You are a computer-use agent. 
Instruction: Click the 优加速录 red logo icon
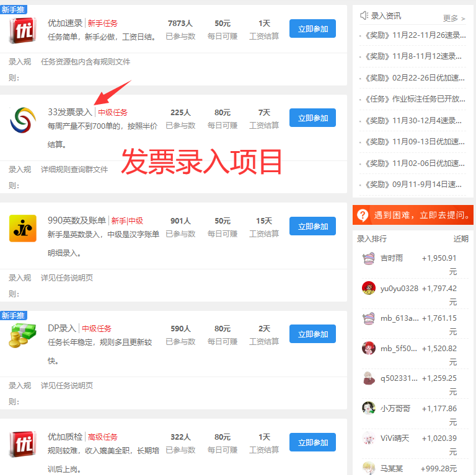23,28
